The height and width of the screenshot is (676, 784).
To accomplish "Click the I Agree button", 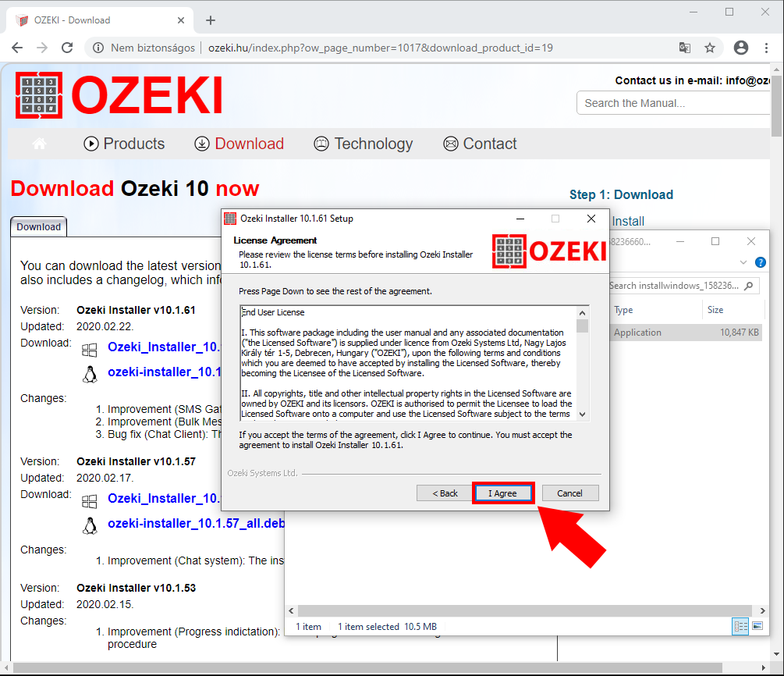I will coord(503,493).
